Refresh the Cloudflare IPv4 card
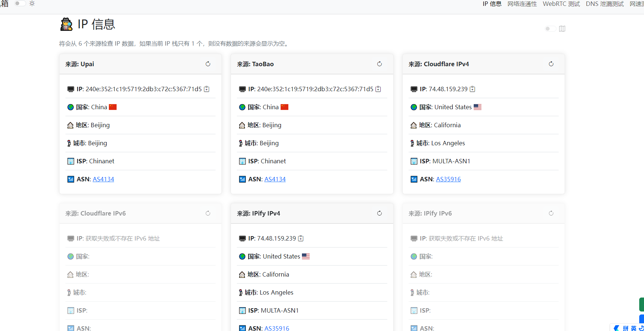This screenshot has height=331, width=644. pos(551,64)
